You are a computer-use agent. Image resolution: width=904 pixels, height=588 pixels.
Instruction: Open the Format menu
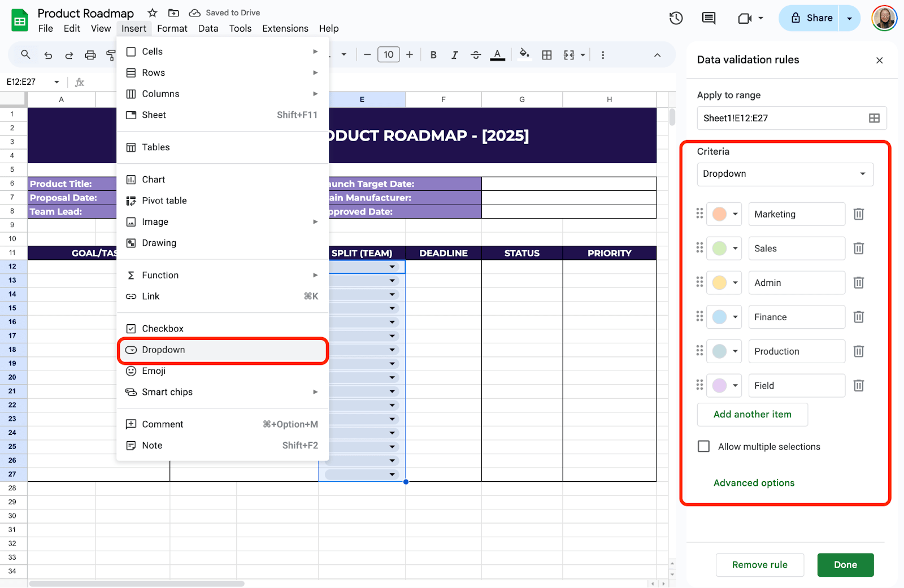click(172, 28)
